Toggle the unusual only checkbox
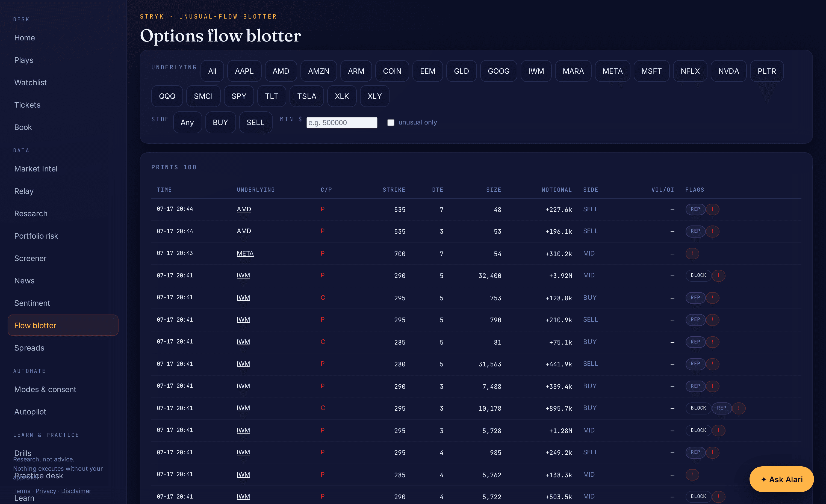The width and height of the screenshot is (826, 504). pos(391,122)
